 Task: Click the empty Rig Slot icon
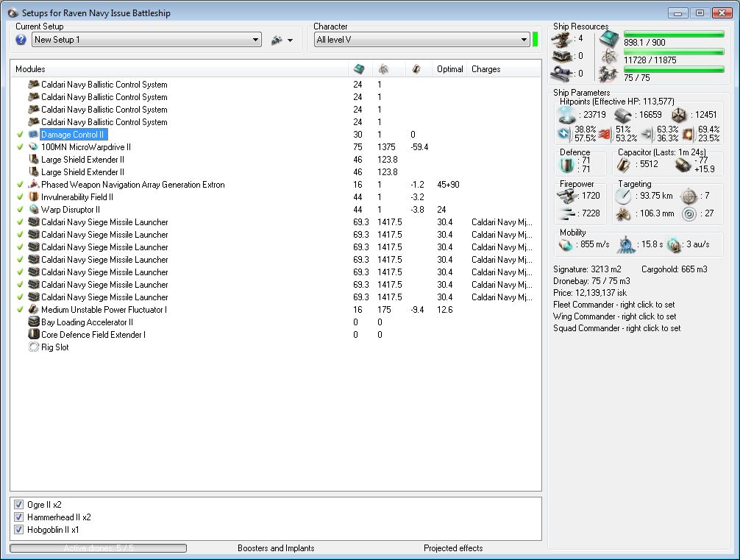[33, 347]
